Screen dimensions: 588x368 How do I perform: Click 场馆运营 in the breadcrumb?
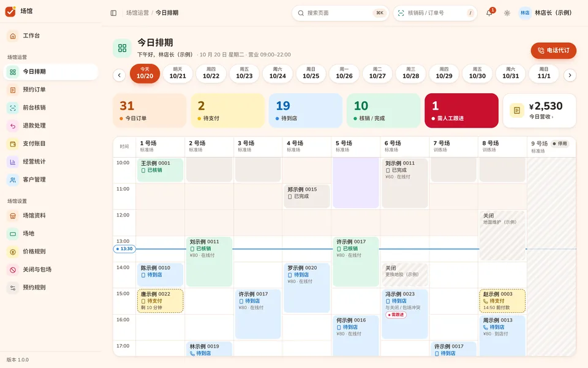137,13
